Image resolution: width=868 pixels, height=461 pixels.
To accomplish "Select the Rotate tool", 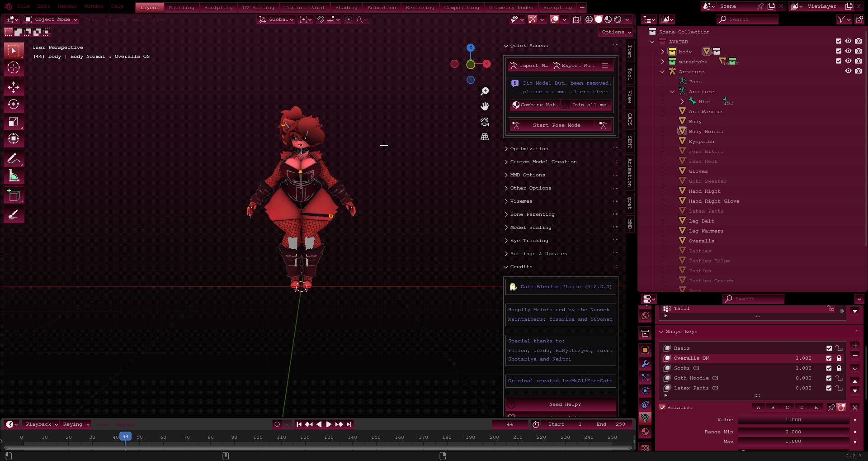I will [x=14, y=105].
